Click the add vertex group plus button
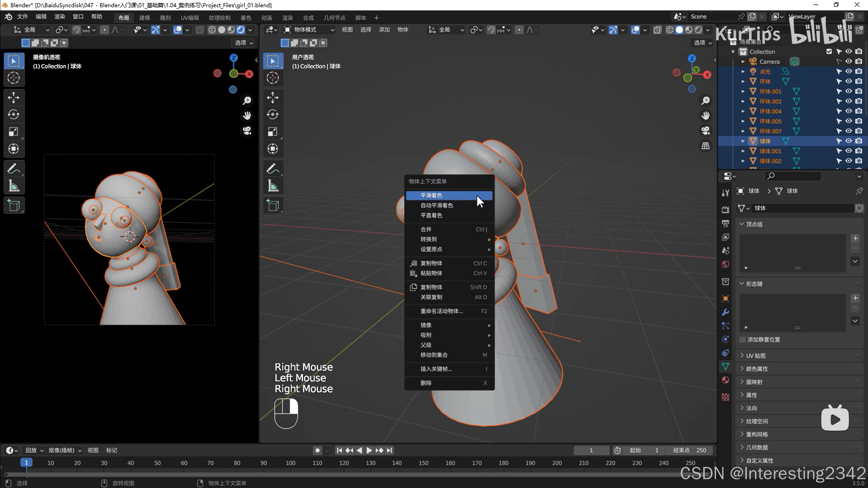 click(x=855, y=238)
